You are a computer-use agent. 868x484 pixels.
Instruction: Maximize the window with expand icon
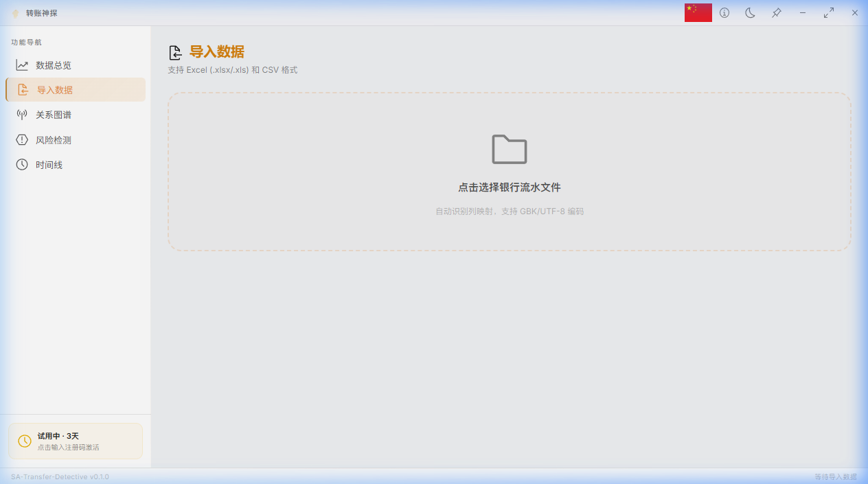tap(829, 12)
